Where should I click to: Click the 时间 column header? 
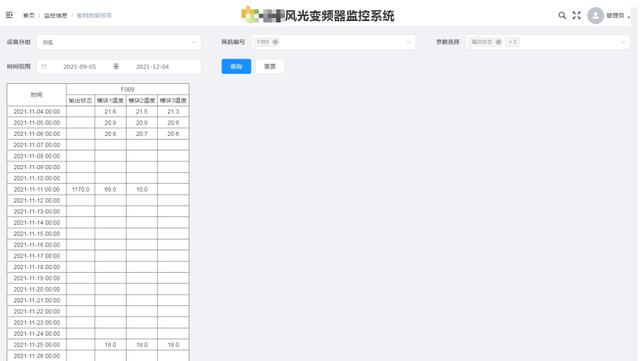point(37,95)
